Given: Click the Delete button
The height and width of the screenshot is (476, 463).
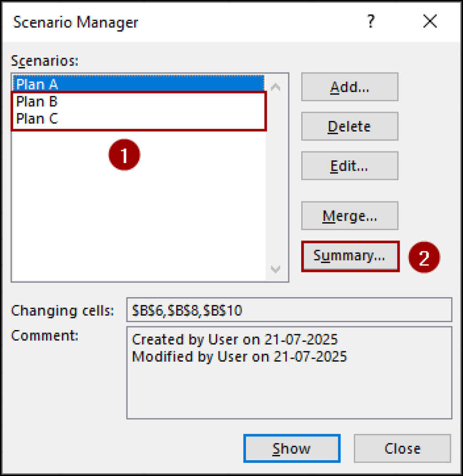Looking at the screenshot, I should pyautogui.click(x=349, y=126).
